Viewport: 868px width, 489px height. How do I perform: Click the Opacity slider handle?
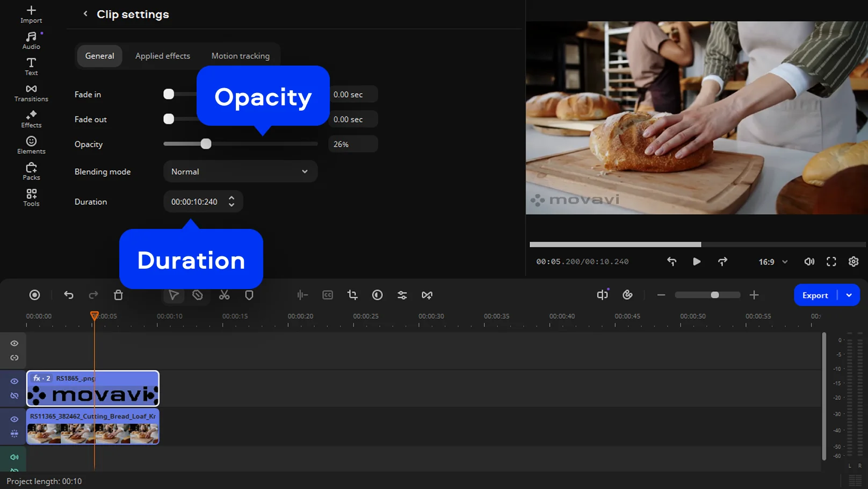click(x=206, y=144)
